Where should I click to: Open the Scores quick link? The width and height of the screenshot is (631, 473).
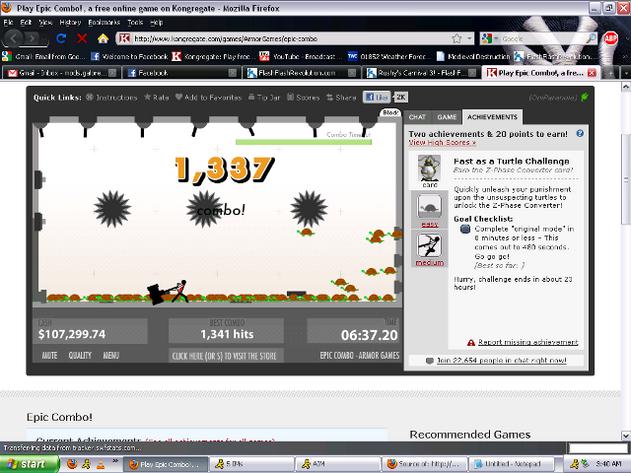(303, 97)
